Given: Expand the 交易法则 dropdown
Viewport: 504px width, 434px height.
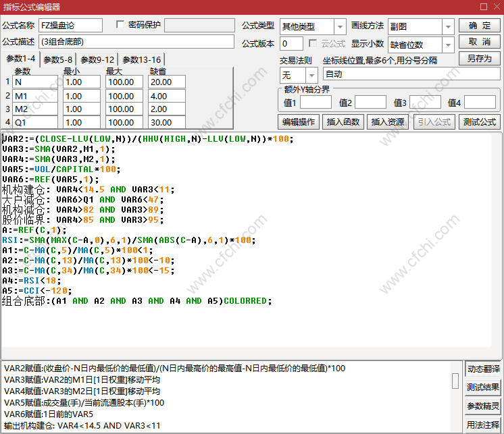Looking at the screenshot, I should [311, 75].
